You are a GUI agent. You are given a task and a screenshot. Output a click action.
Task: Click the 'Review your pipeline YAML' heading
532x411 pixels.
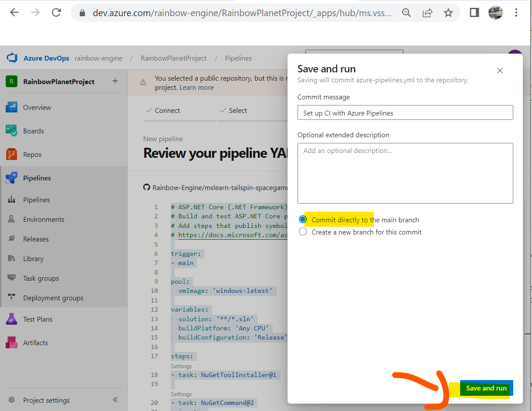click(216, 153)
